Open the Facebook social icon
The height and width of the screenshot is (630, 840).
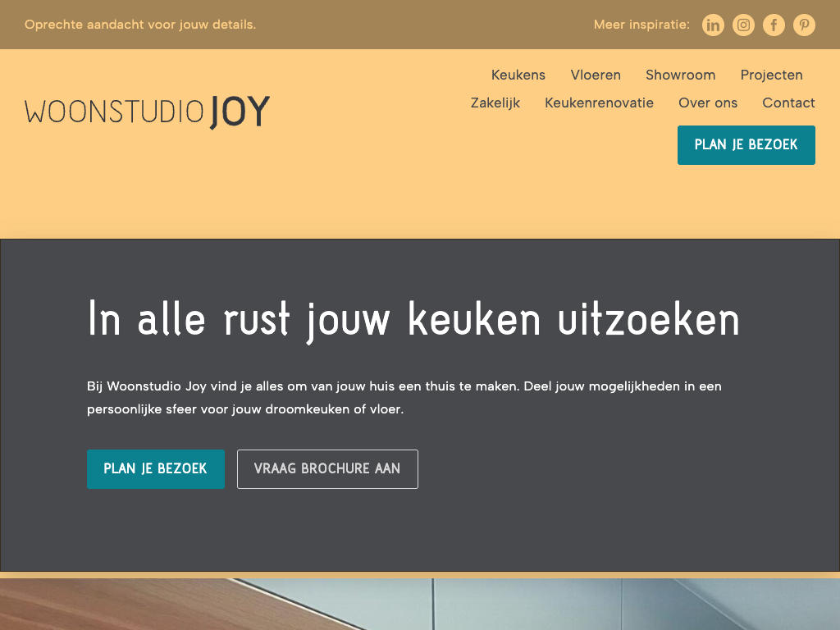coord(774,25)
